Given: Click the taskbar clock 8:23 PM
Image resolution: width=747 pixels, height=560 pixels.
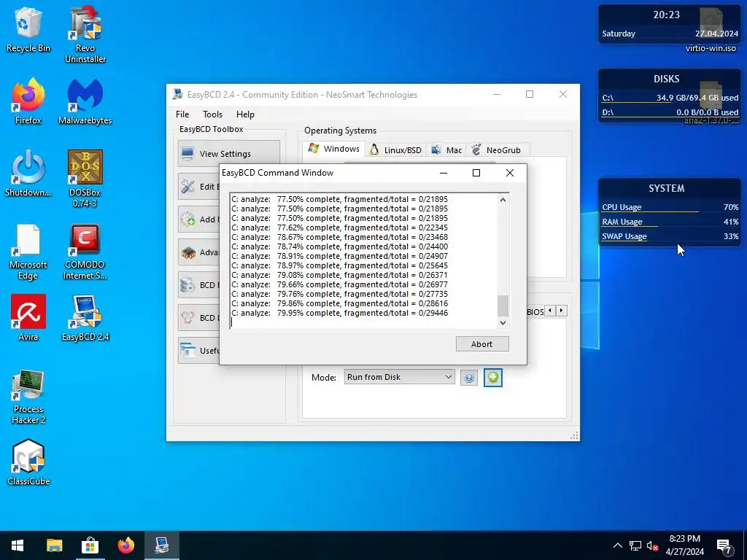Looking at the screenshot, I should pos(684,545).
